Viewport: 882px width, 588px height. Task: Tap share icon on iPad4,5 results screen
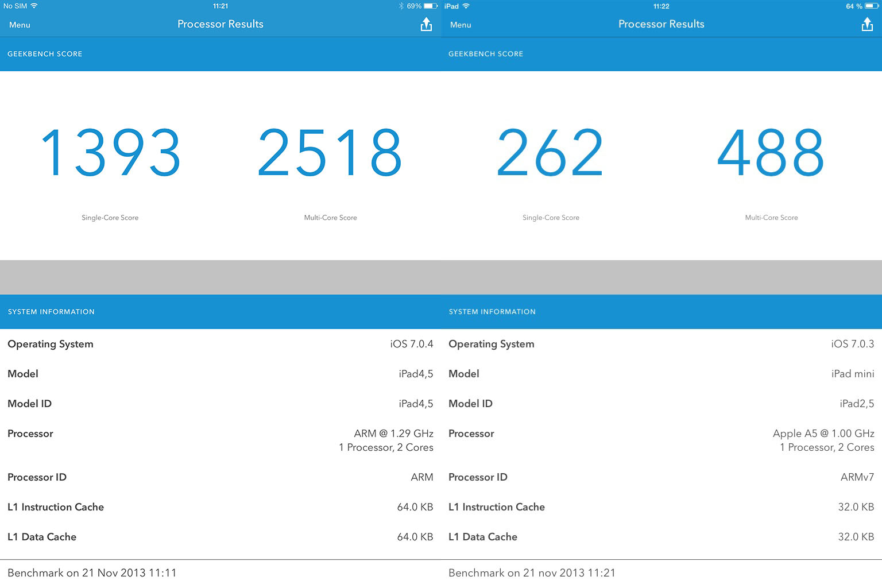pos(426,24)
